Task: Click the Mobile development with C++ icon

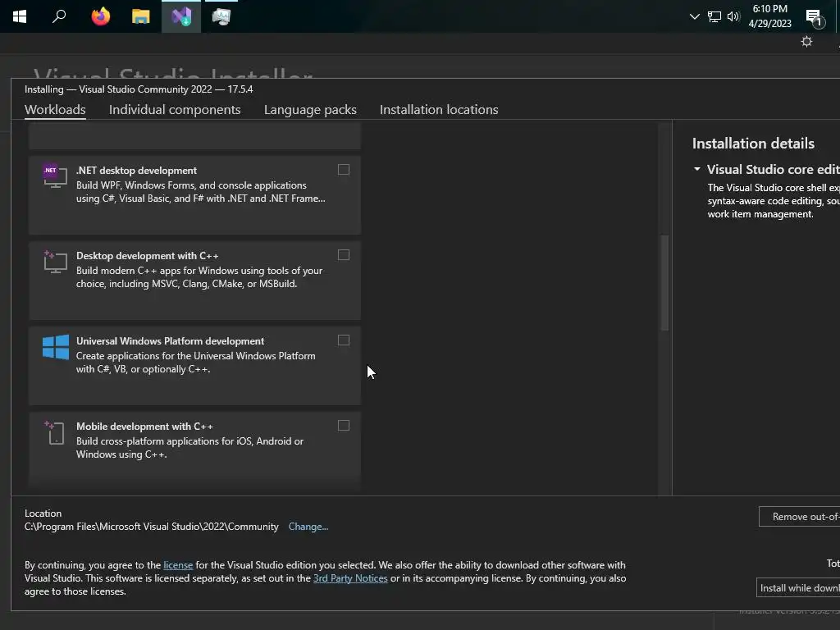Action: tap(55, 432)
